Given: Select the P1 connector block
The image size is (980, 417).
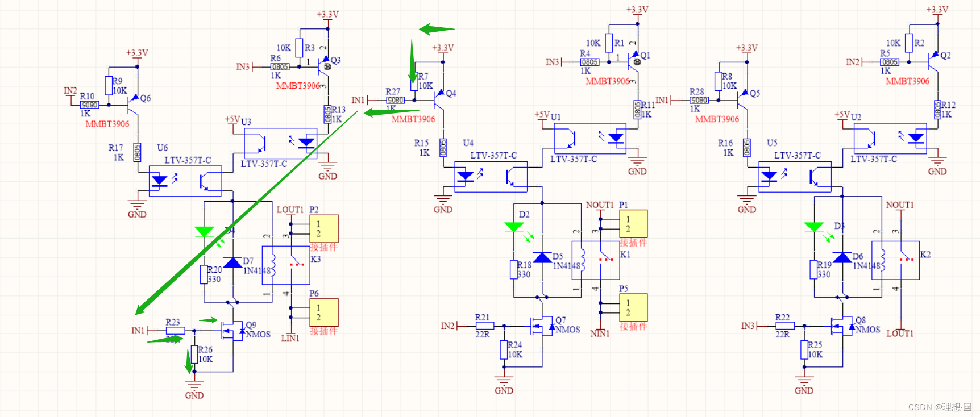Looking at the screenshot, I should (633, 224).
